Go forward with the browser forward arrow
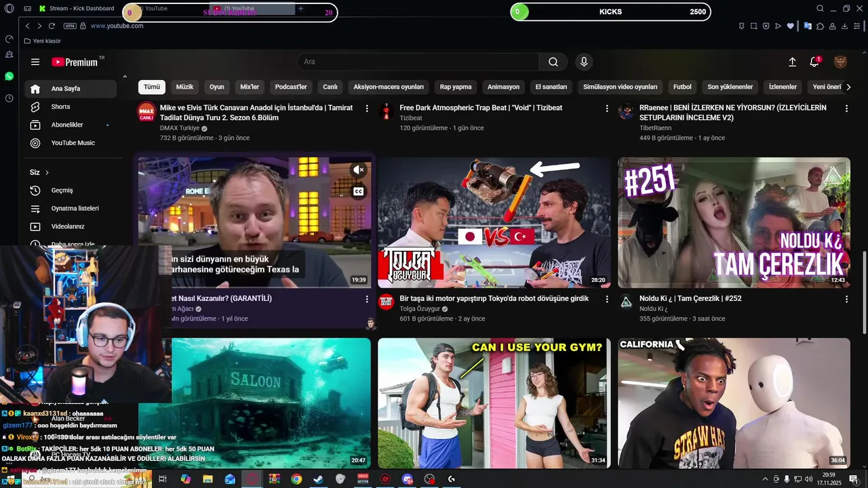868x488 pixels. click(39, 26)
